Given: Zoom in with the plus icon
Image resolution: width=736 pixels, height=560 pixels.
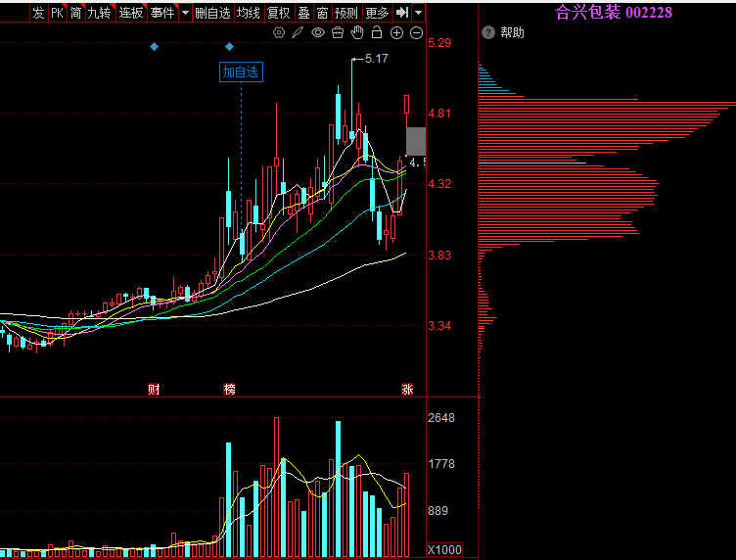Looking at the screenshot, I should (x=396, y=33).
